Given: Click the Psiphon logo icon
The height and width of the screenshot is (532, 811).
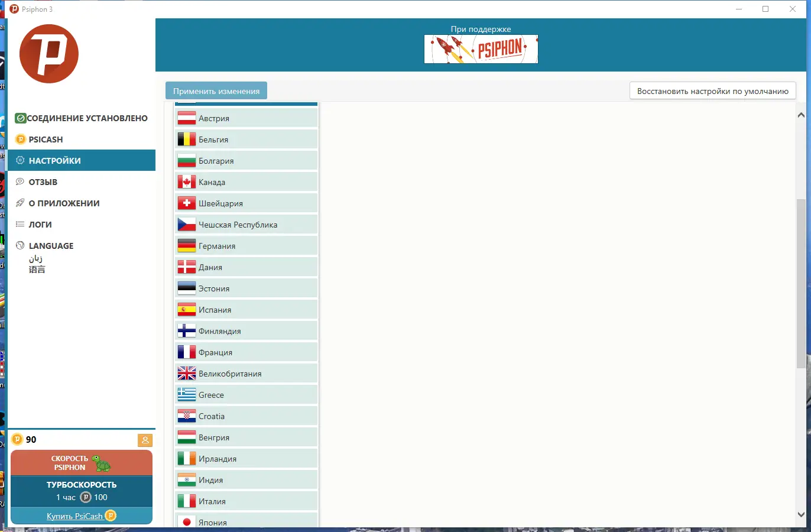Looking at the screenshot, I should tap(49, 53).
